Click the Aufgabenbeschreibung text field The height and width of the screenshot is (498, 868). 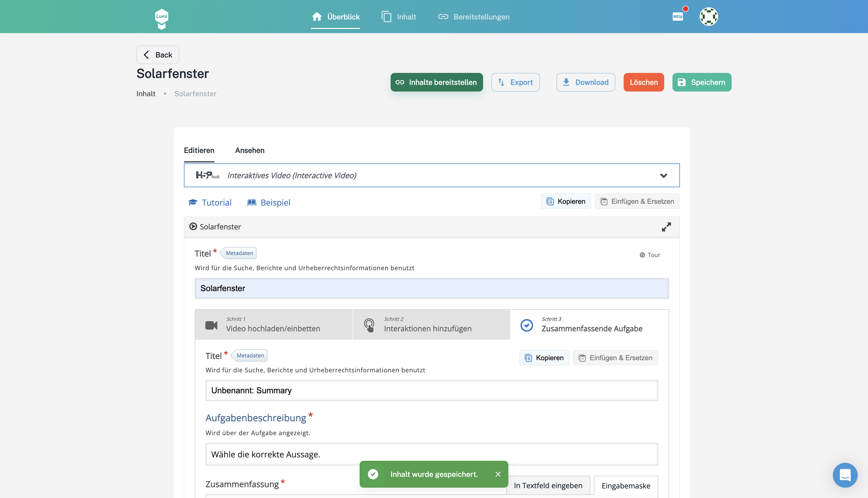tap(432, 454)
